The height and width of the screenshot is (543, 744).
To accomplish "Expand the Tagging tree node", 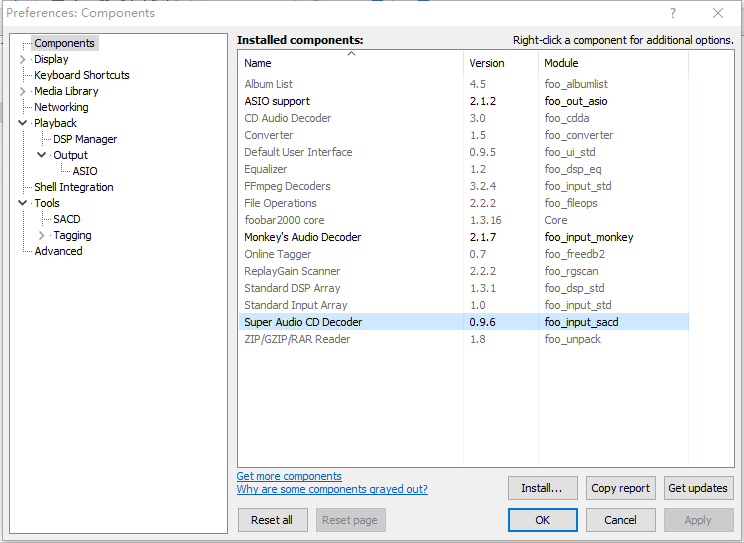I will 42,235.
